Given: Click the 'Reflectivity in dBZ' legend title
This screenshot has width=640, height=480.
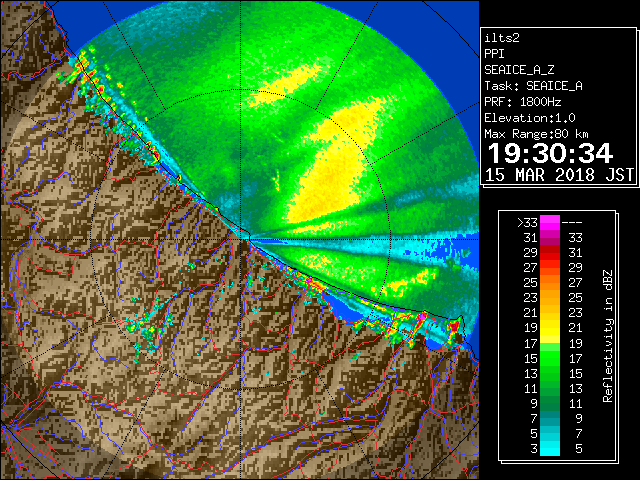Looking at the screenshot, I should (x=608, y=336).
